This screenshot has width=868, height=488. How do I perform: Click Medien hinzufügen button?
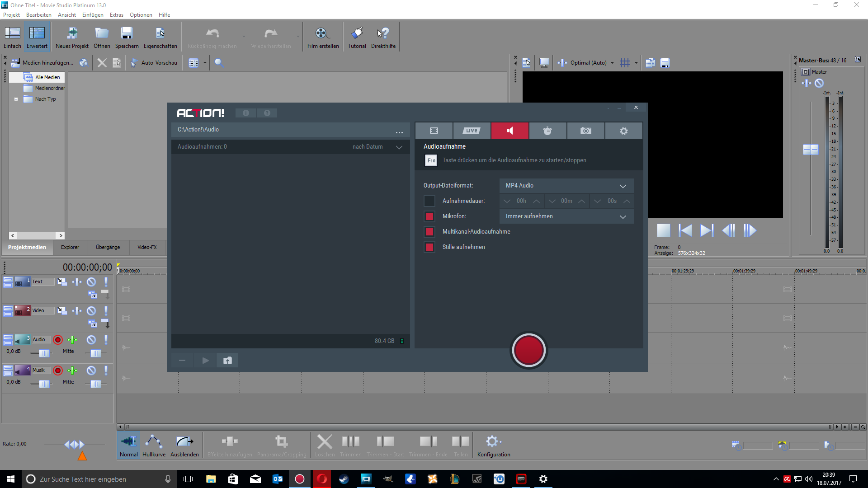pyautogui.click(x=42, y=63)
